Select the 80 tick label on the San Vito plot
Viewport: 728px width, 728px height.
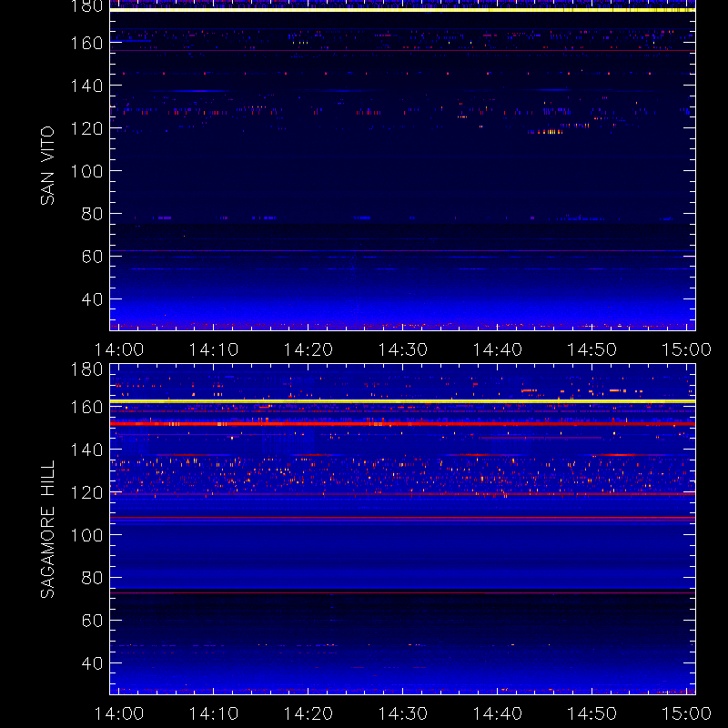click(x=92, y=214)
